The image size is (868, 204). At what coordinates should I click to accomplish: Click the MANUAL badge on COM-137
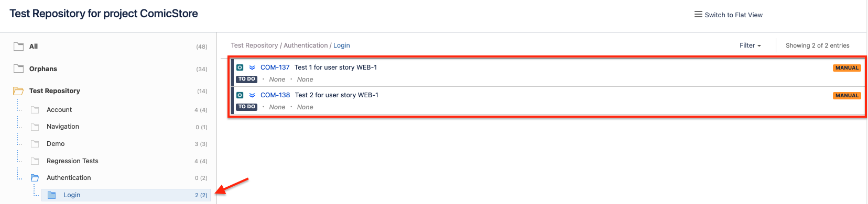tap(847, 68)
